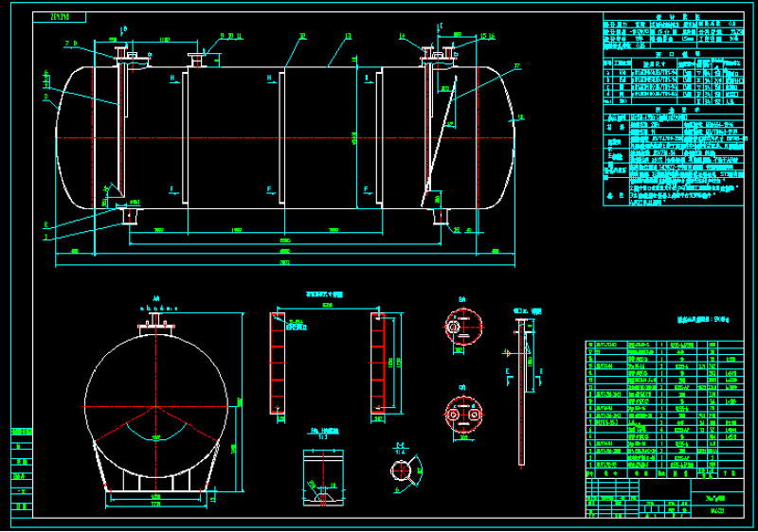Viewport: 758px width, 532px height.
Task: Select the third internal stiffening ring
Action: point(380,137)
